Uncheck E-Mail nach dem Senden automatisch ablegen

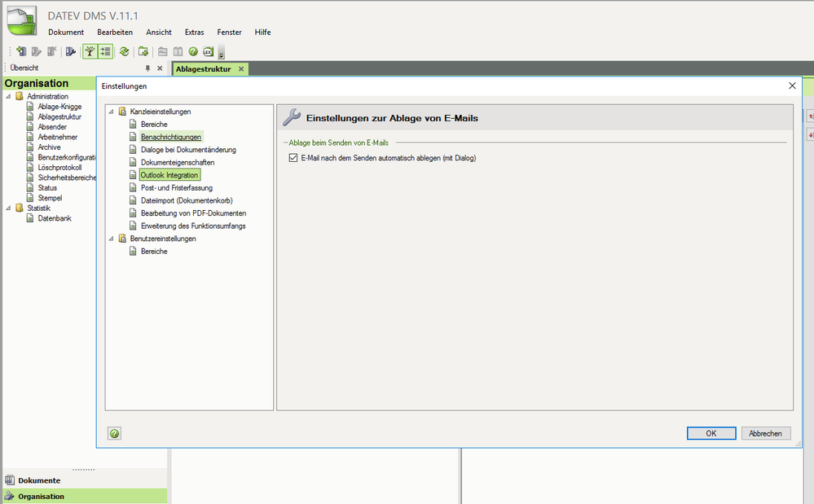(x=294, y=158)
